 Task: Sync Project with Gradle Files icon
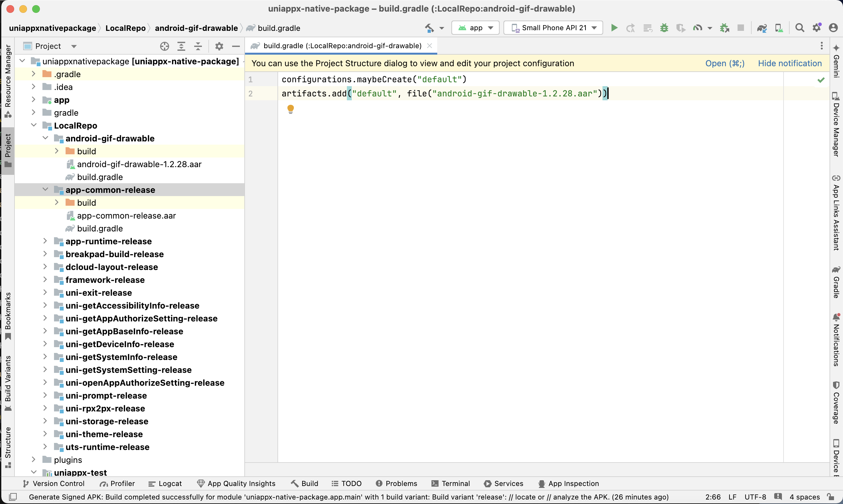click(x=762, y=28)
